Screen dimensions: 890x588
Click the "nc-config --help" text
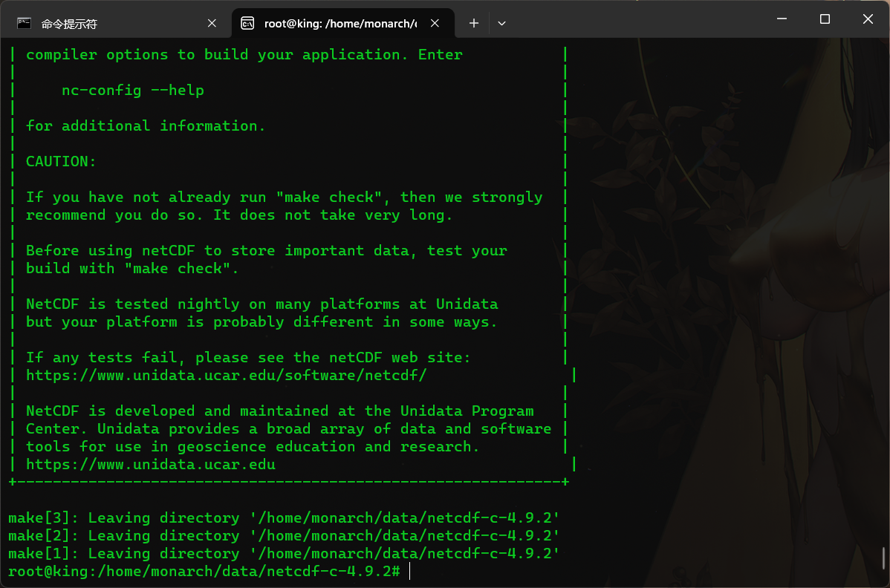click(133, 90)
